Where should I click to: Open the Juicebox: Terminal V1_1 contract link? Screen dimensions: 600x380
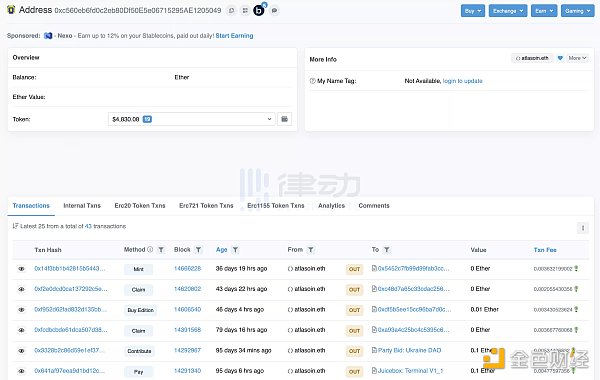tap(410, 370)
